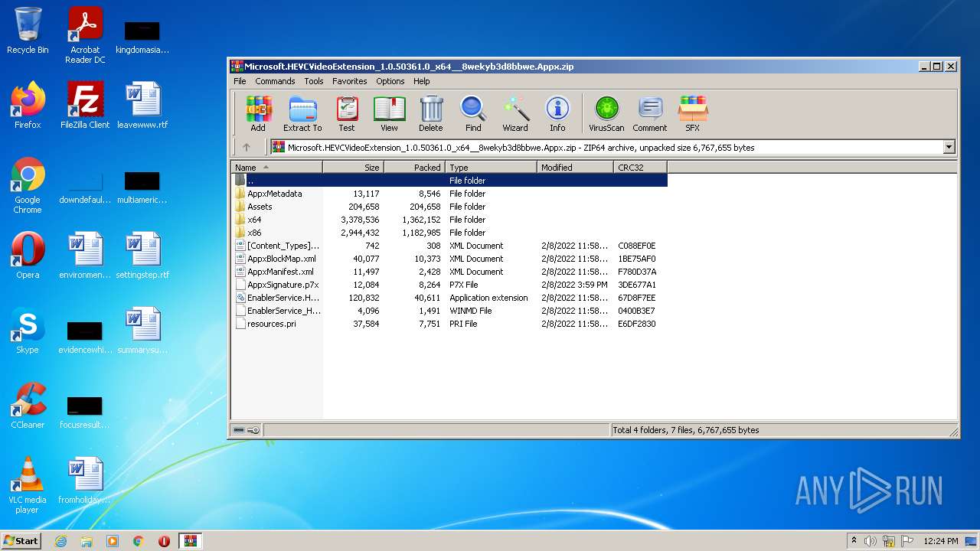Screen dimensions: 980x551
Task: Select AppxBlockMap.xml file
Action: (x=449, y=259)
